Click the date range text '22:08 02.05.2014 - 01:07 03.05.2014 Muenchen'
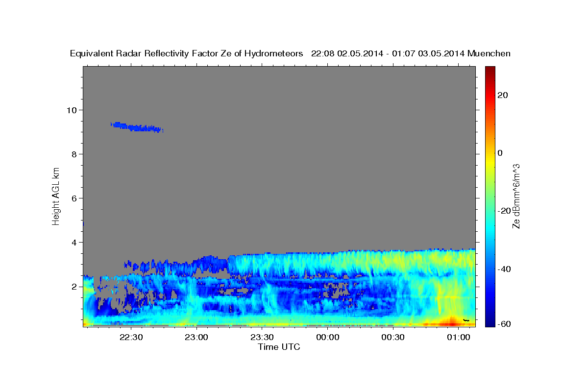Image resolution: width=588 pixels, height=392 pixels. coord(411,54)
